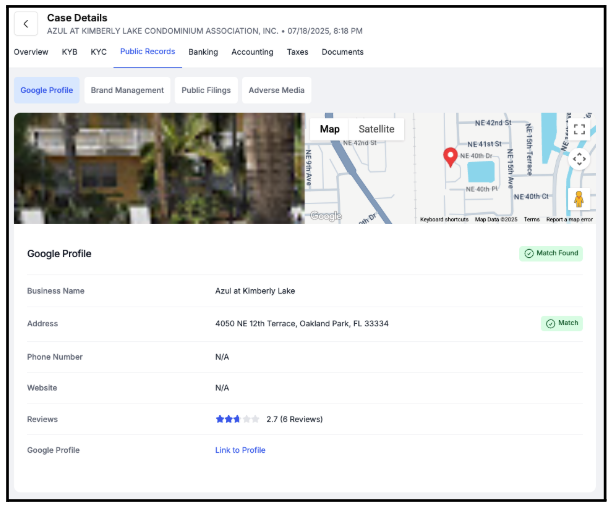
Task: Click the Reviews field label
Action: pyautogui.click(x=42, y=419)
